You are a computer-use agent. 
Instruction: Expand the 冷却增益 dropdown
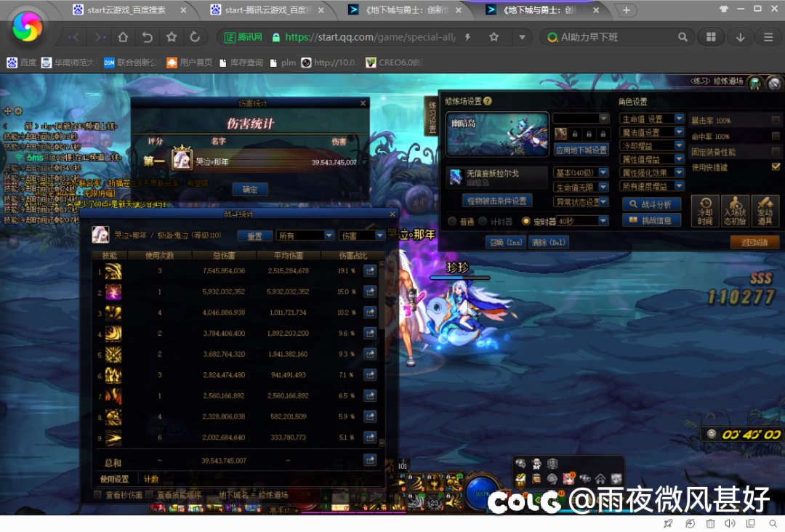click(652, 145)
